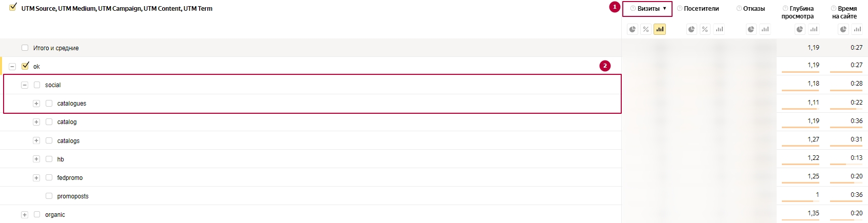
Task: Sort by Посетители column header
Action: tap(701, 9)
